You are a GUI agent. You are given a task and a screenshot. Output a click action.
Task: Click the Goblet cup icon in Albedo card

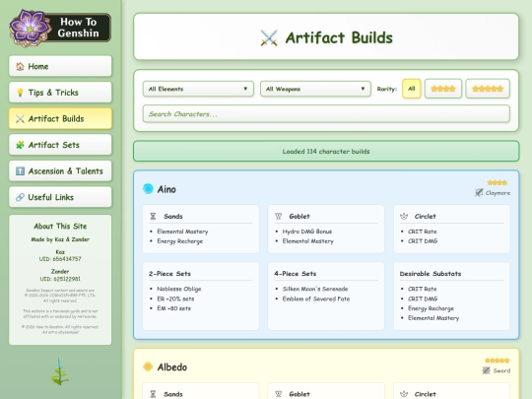click(278, 394)
